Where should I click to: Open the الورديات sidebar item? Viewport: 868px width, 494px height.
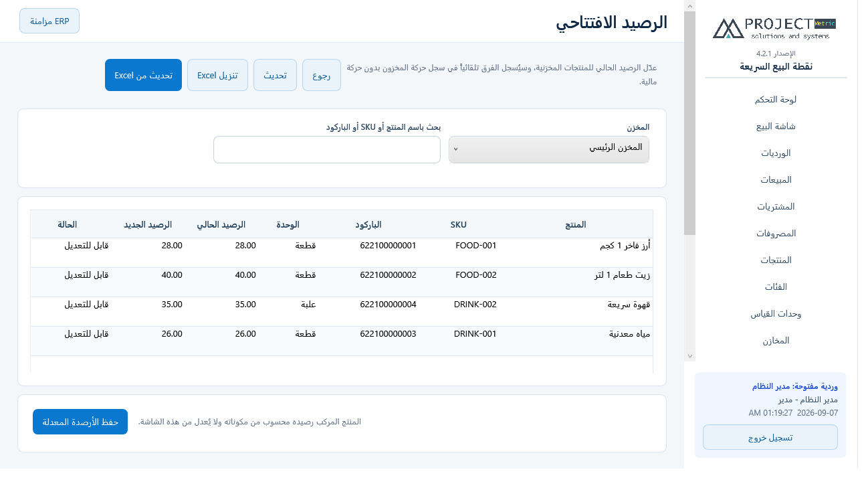point(776,153)
